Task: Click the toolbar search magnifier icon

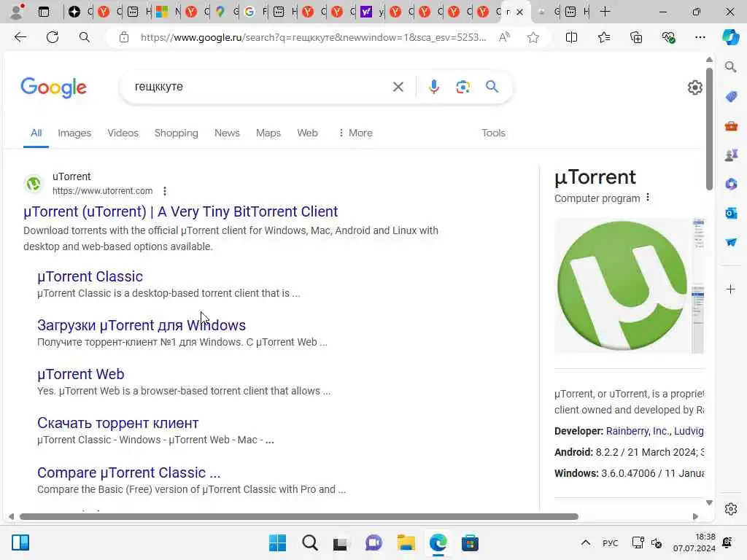Action: click(x=85, y=37)
